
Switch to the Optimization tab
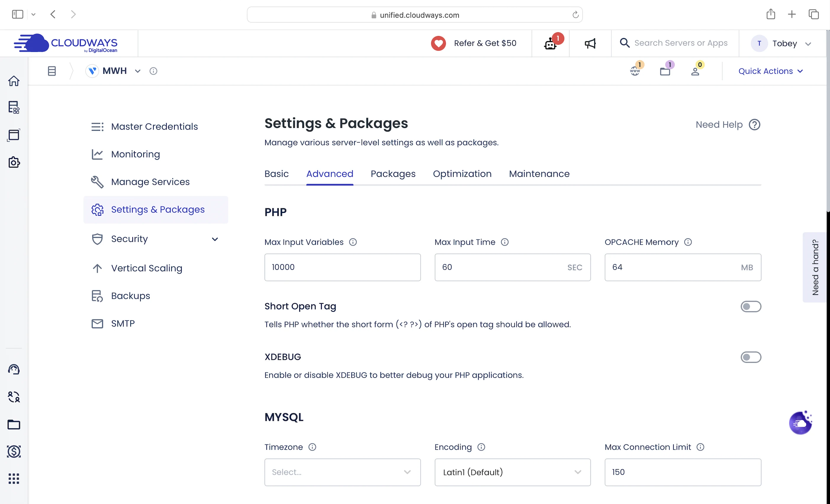click(x=462, y=174)
